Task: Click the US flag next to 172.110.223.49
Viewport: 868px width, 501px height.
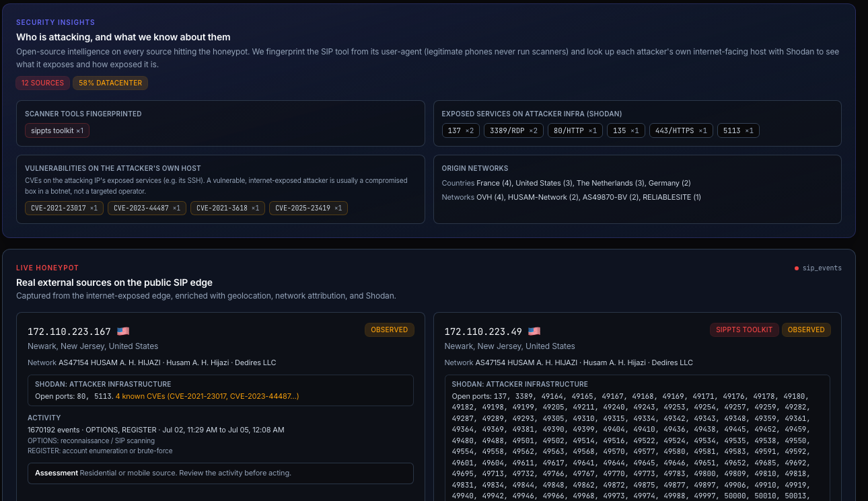Action: coord(534,331)
